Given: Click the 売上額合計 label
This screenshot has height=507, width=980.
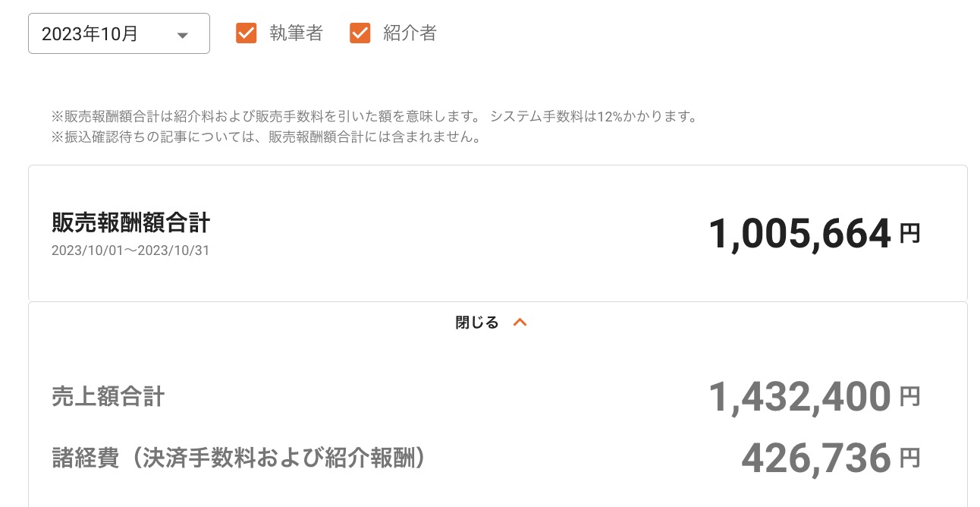Looking at the screenshot, I should pyautogui.click(x=108, y=396).
